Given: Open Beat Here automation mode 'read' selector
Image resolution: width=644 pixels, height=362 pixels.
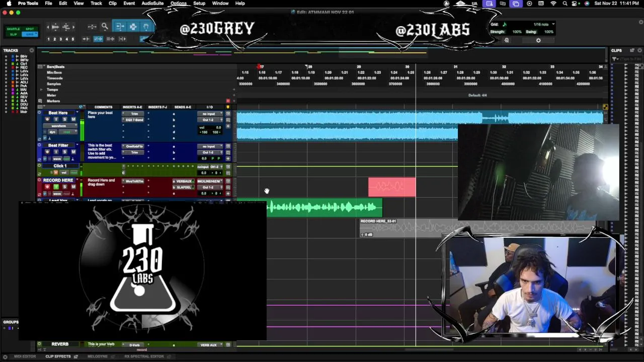Looking at the screenshot, I should 68,132.
